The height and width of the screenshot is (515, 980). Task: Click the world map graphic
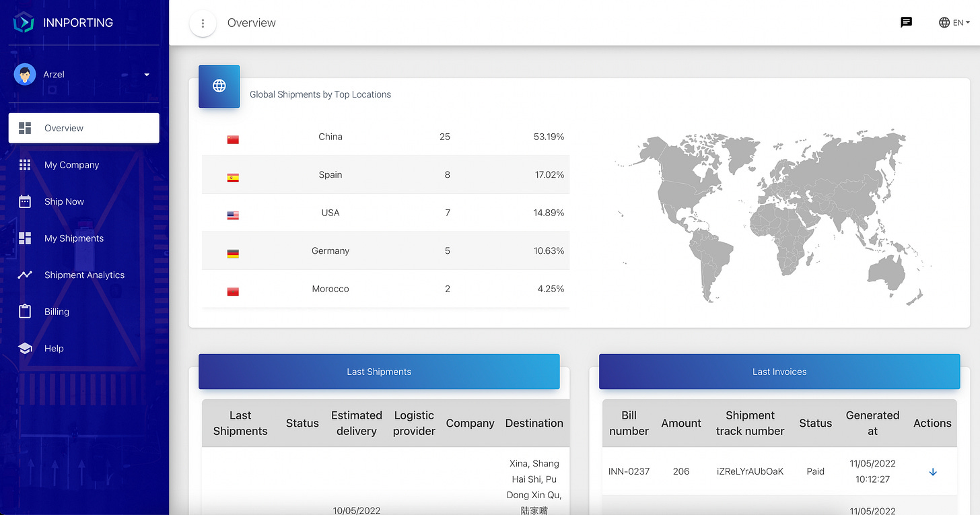pos(773,216)
